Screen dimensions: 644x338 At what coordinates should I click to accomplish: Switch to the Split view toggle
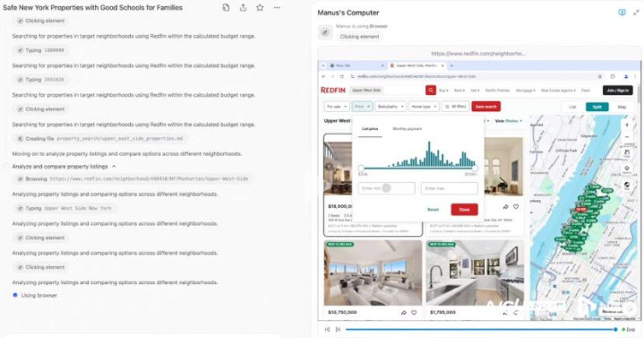597,107
